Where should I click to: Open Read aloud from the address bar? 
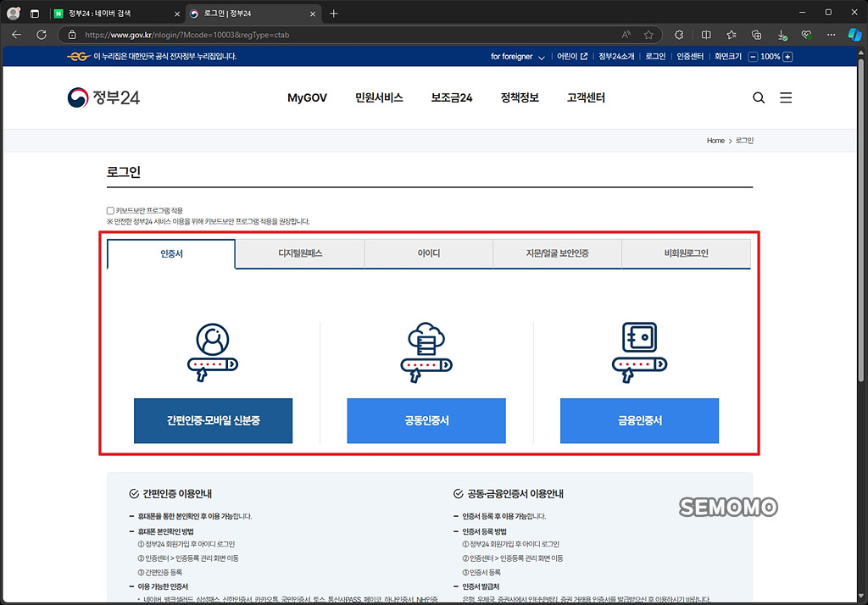626,35
